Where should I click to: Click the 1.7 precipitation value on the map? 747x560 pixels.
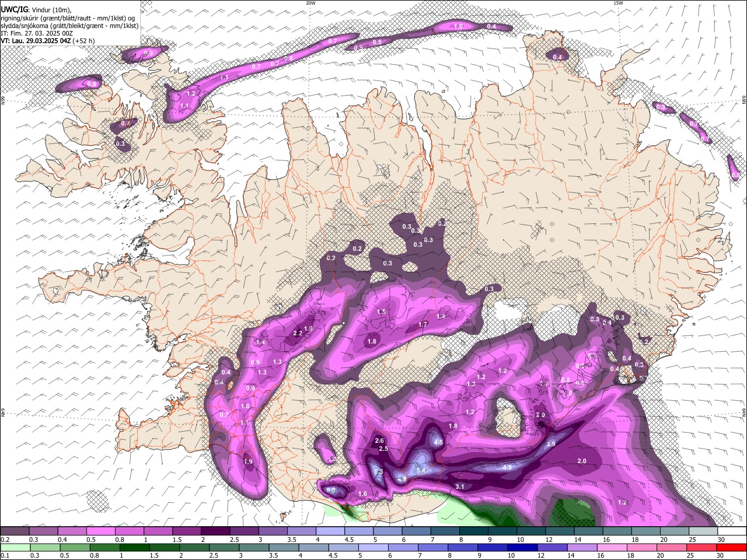(x=423, y=324)
